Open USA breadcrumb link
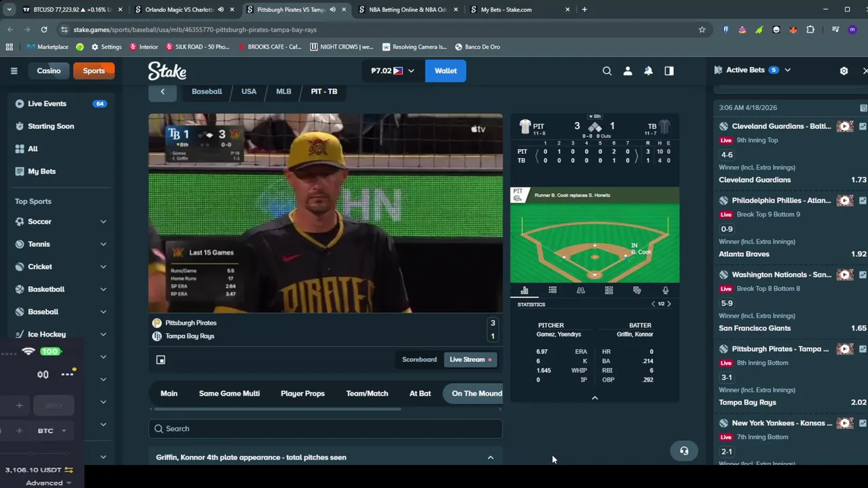Viewport: 868px width, 488px height. coord(249,91)
